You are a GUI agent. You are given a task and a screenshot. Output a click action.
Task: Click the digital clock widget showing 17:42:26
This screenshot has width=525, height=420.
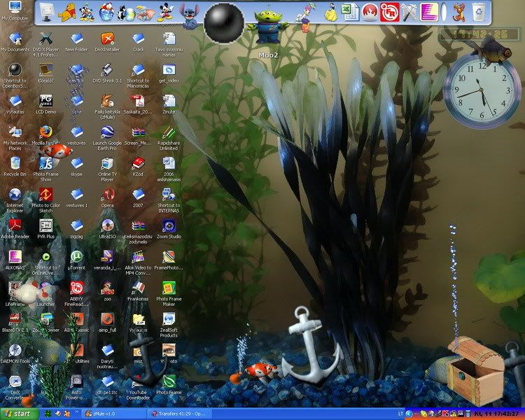479,34
